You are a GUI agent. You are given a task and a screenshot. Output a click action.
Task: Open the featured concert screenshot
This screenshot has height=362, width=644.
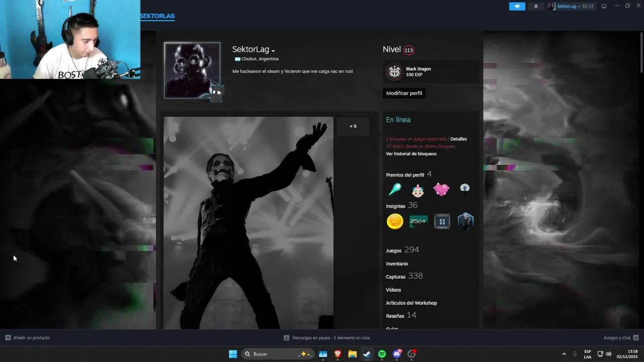tap(249, 223)
